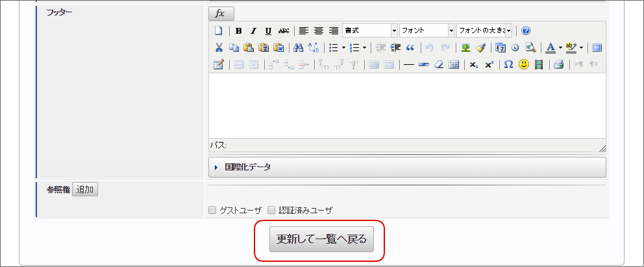Align text left
Screen dimensions: 644x267
pos(304,30)
